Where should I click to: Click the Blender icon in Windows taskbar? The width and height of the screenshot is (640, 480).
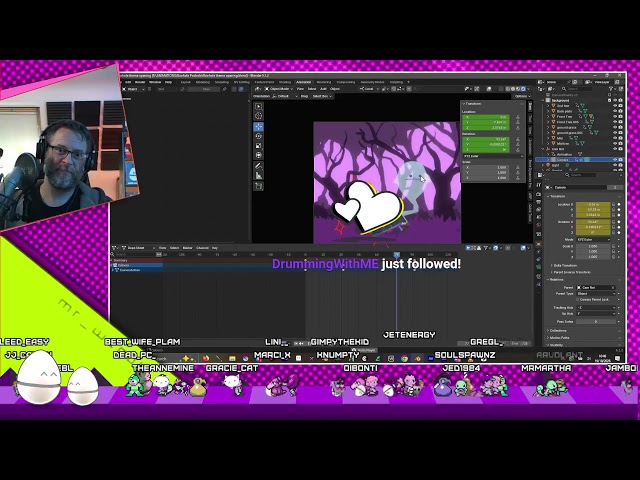tap(418, 358)
